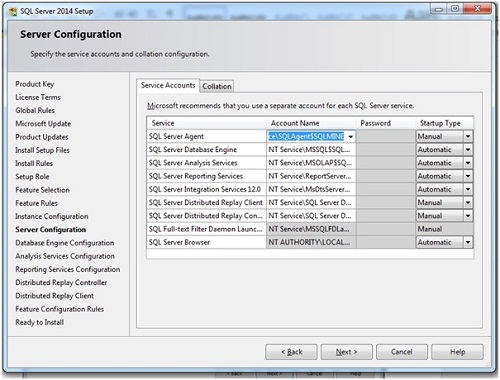
Task: Open Distributed Replay Controller startup type dropdown
Action: click(468, 216)
